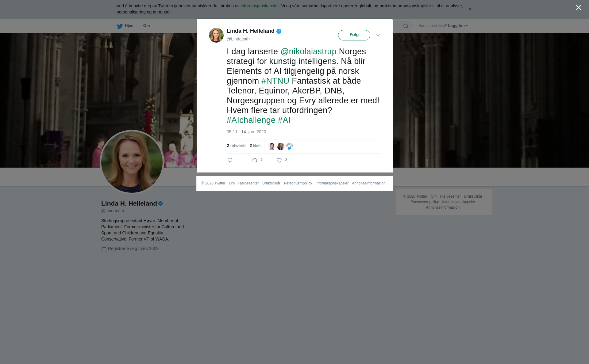Open the @nikolaiastrup mention link
The width and height of the screenshot is (589, 364).
pos(308,51)
